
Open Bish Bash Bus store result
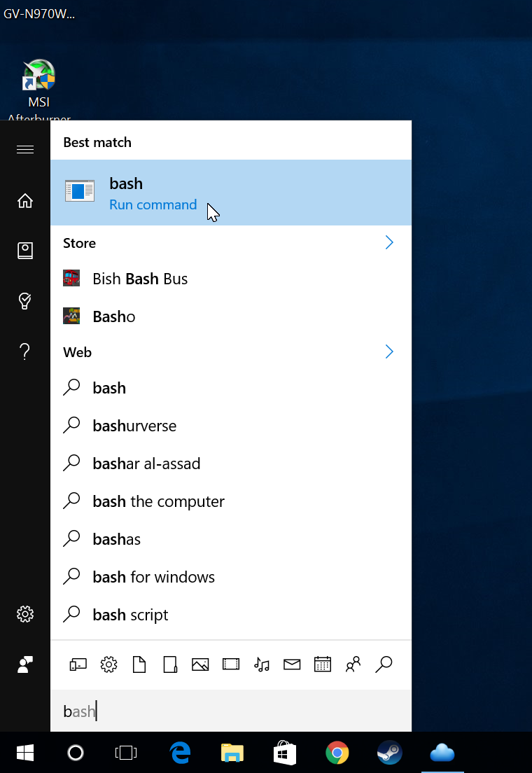click(x=231, y=279)
